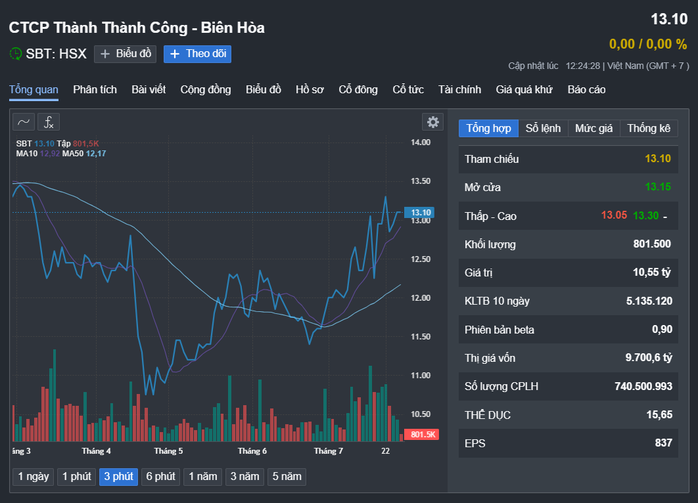
Task: Click the Phiên bản beta value 0,90
Action: 662,329
